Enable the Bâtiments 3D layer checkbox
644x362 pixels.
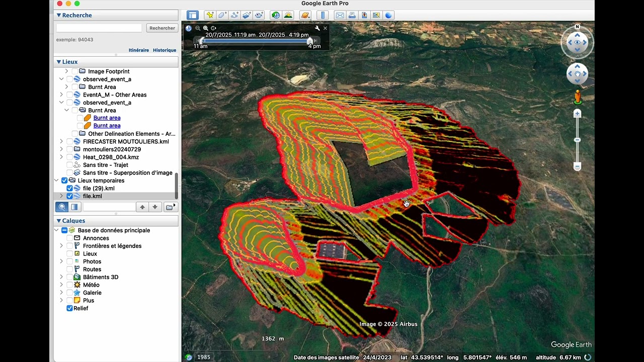(x=70, y=277)
